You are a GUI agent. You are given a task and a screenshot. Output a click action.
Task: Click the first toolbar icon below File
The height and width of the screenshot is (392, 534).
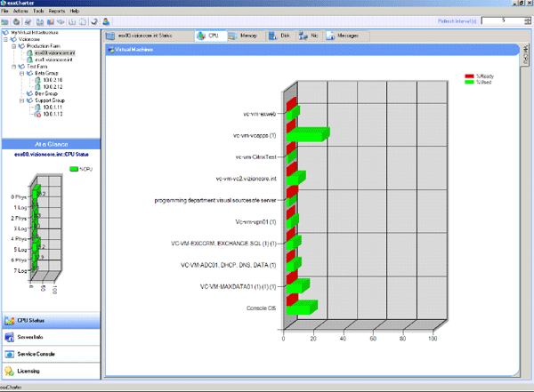click(x=5, y=20)
